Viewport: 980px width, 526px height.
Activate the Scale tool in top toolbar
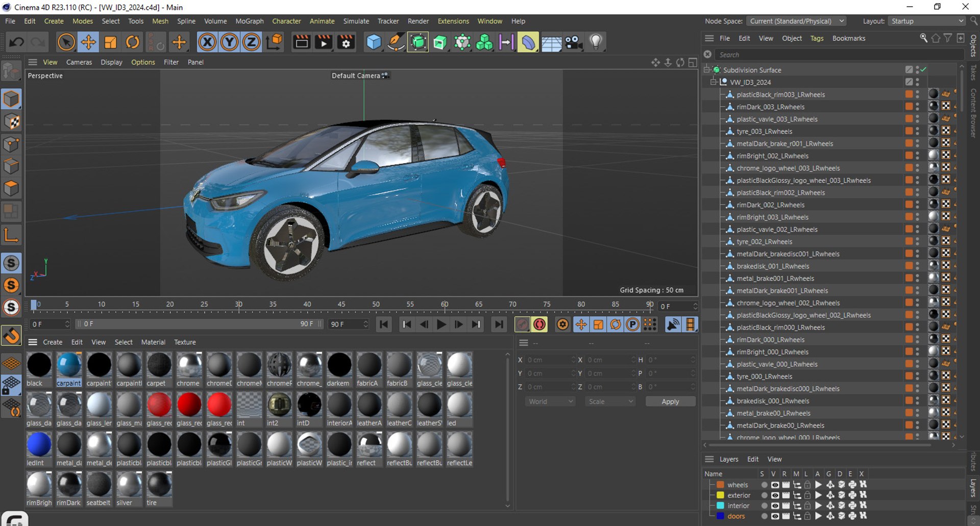(110, 42)
